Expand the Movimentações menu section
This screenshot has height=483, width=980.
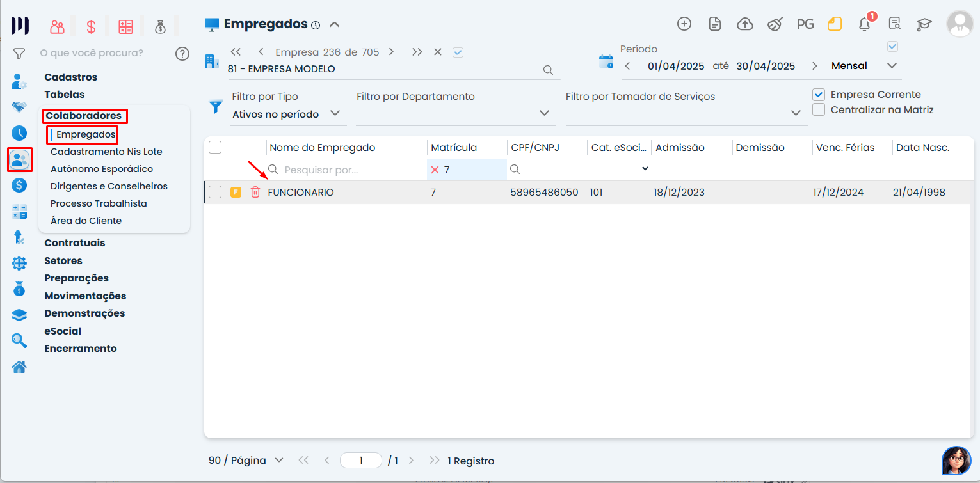click(85, 296)
